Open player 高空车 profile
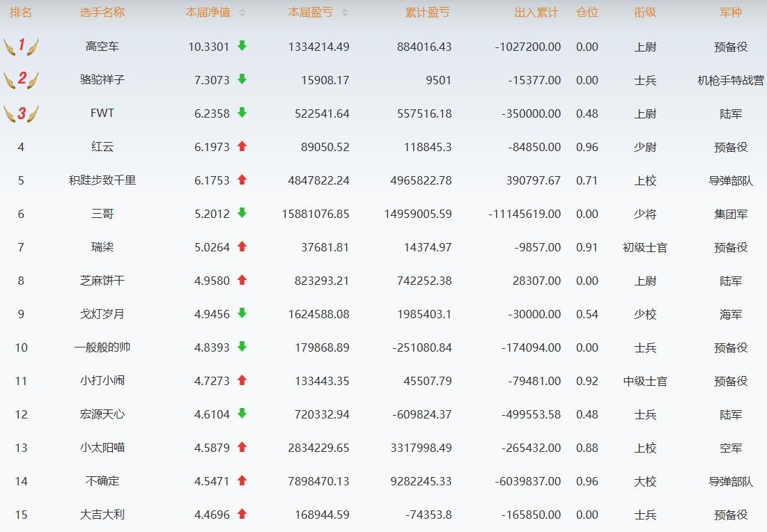Viewport: 767px width, 532px height. tap(102, 47)
